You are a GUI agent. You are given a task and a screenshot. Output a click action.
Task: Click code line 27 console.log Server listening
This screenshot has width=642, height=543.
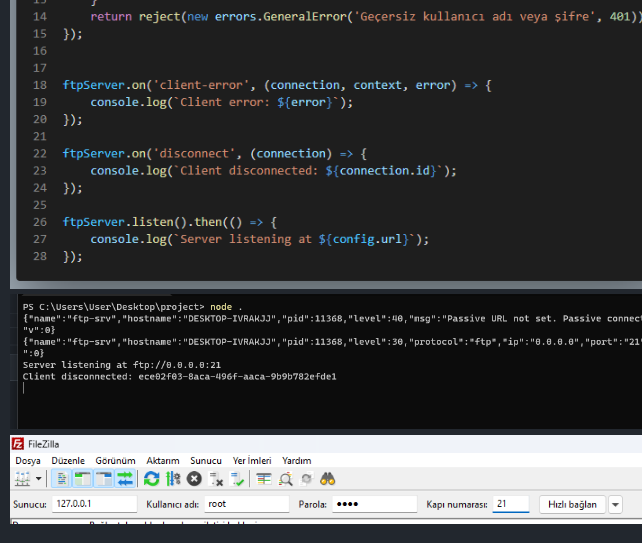[260, 239]
